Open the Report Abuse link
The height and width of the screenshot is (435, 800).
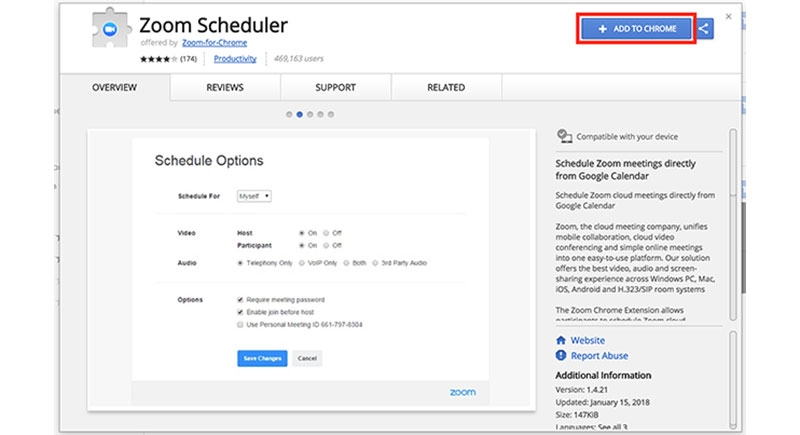pos(599,355)
